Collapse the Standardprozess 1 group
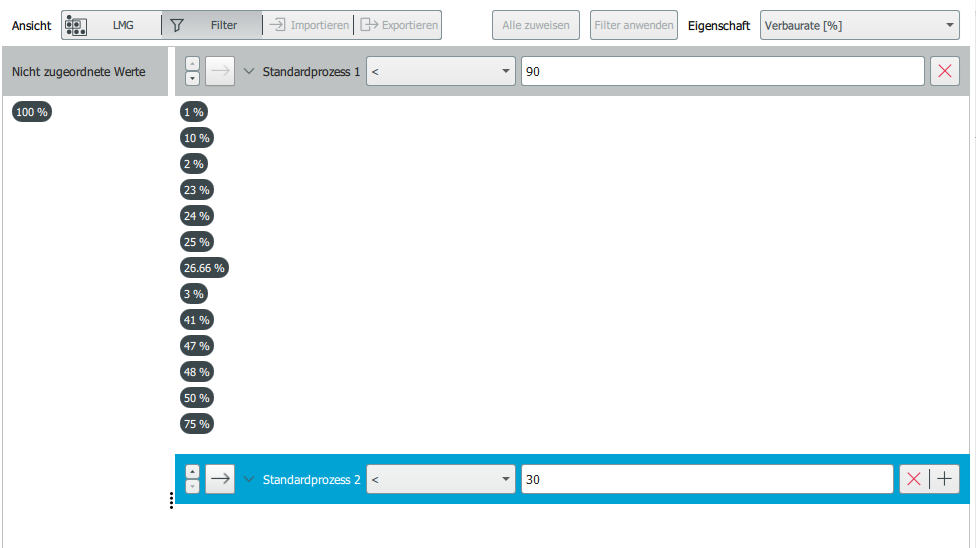This screenshot has width=976, height=548. coord(250,72)
